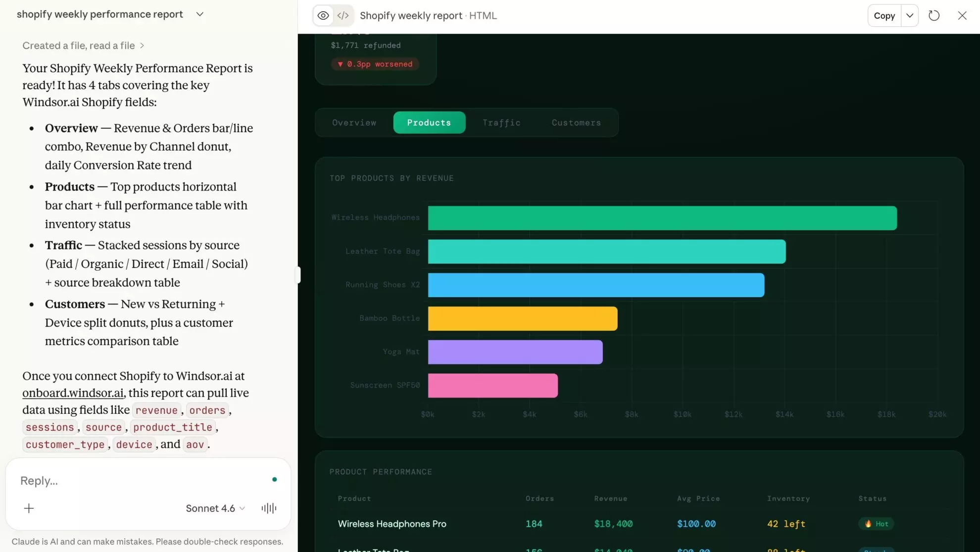Open the Sonnet 4.6 model selector
This screenshot has height=552, width=980.
pos(215,508)
